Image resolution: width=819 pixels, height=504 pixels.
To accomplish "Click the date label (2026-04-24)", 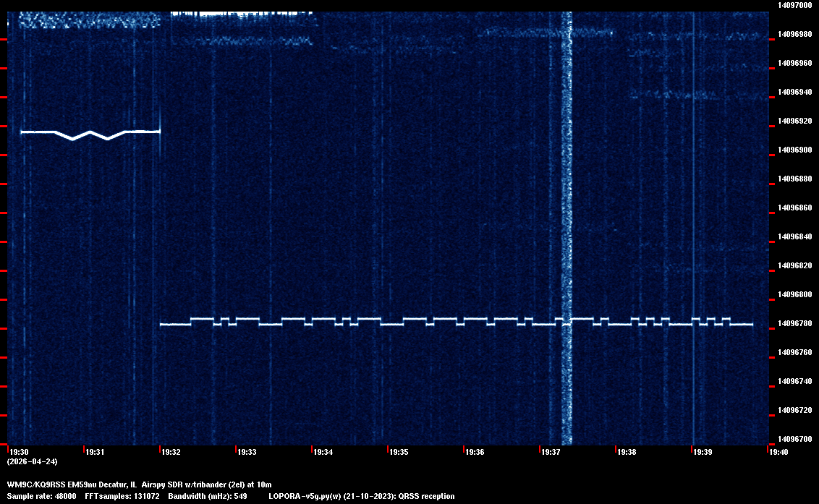I will (x=32, y=461).
